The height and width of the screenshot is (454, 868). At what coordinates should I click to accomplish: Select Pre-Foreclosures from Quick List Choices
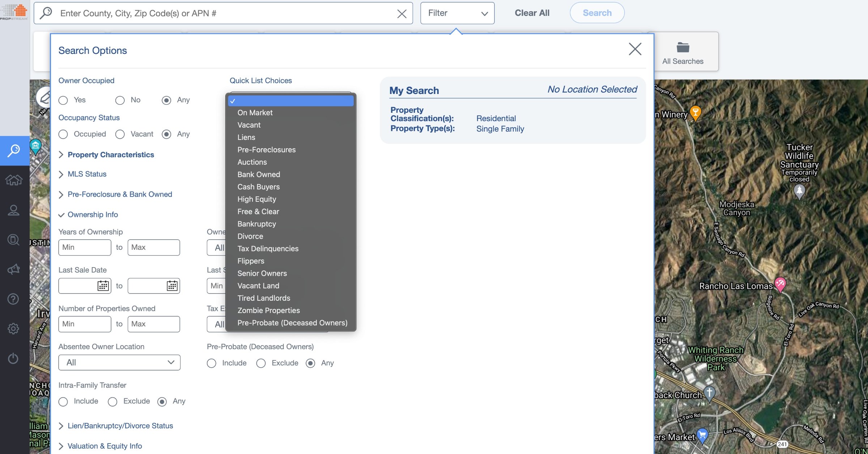click(266, 150)
